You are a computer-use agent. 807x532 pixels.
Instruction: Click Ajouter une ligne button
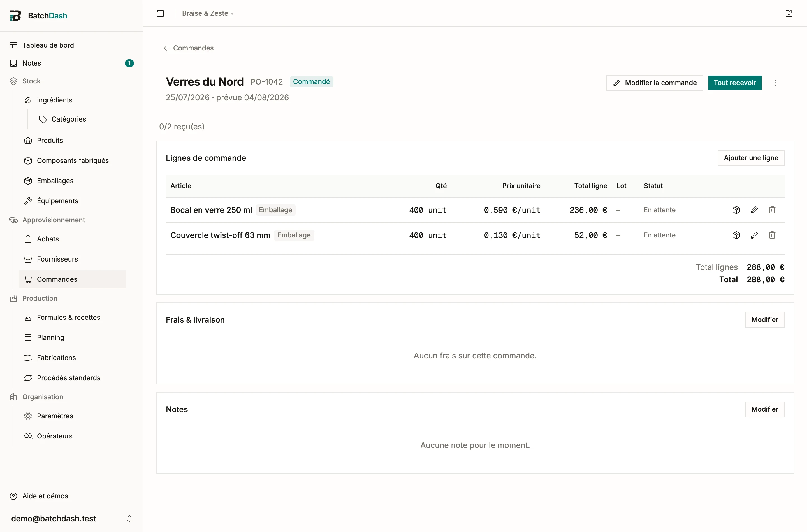(751, 158)
